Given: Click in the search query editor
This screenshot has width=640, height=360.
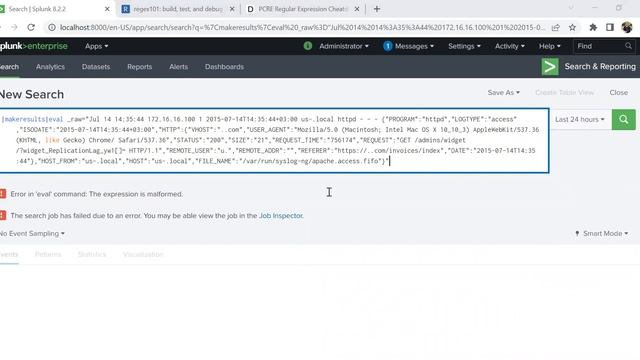Looking at the screenshot, I should (274, 140).
